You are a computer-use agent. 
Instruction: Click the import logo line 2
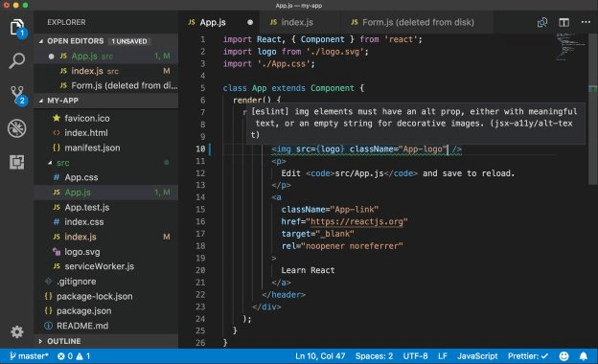pyautogui.click(x=295, y=52)
